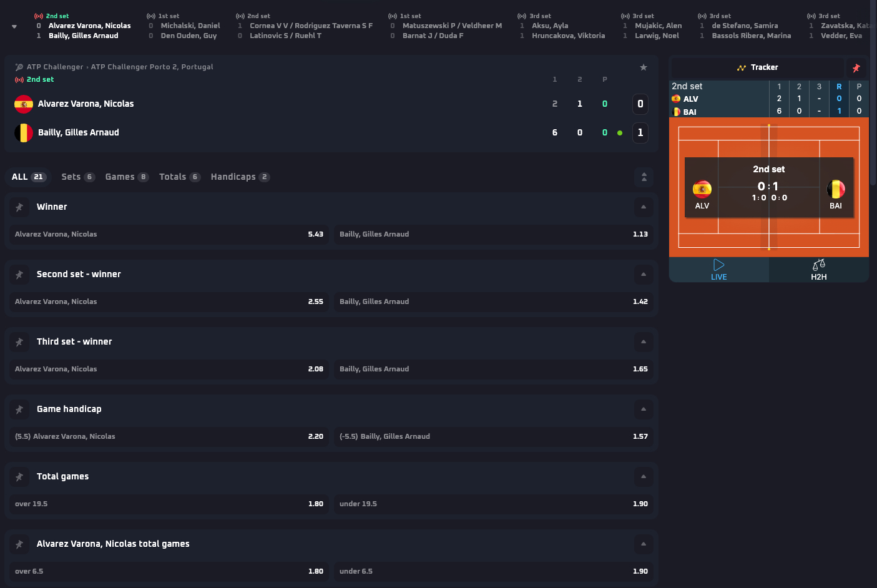Bet on Bailly to win at 1.13

pyautogui.click(x=493, y=235)
